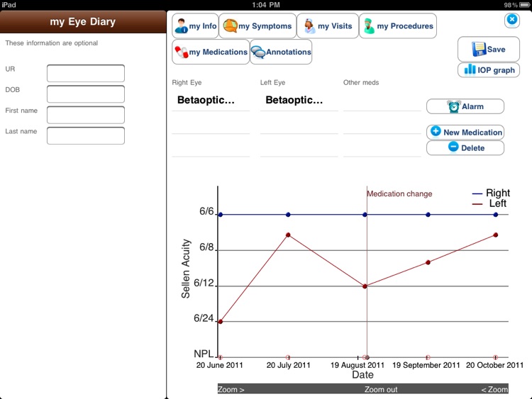Click the Left legend entry
The image size is (532, 399).
(489, 203)
